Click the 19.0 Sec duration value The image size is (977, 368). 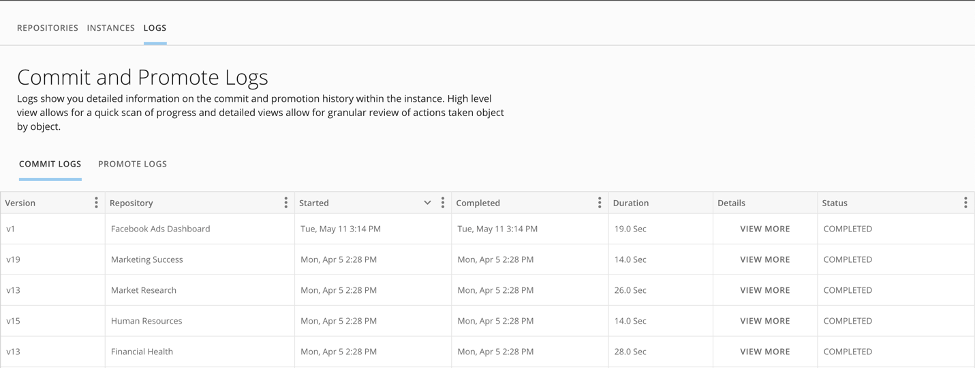click(631, 229)
